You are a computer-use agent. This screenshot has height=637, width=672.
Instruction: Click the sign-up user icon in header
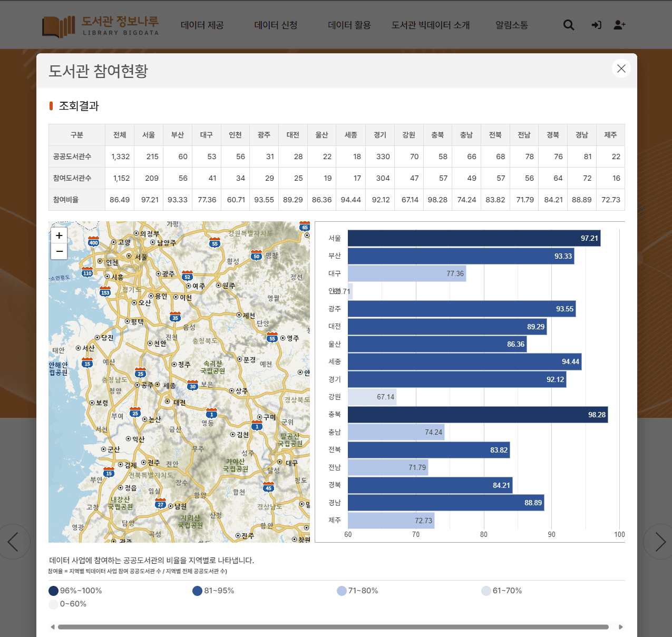[620, 25]
